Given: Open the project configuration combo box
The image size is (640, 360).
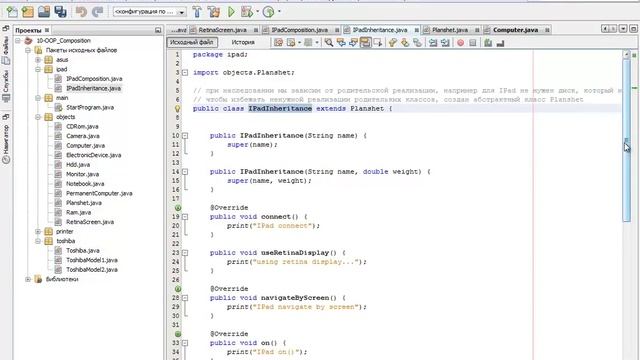Looking at the screenshot, I should [149, 12].
